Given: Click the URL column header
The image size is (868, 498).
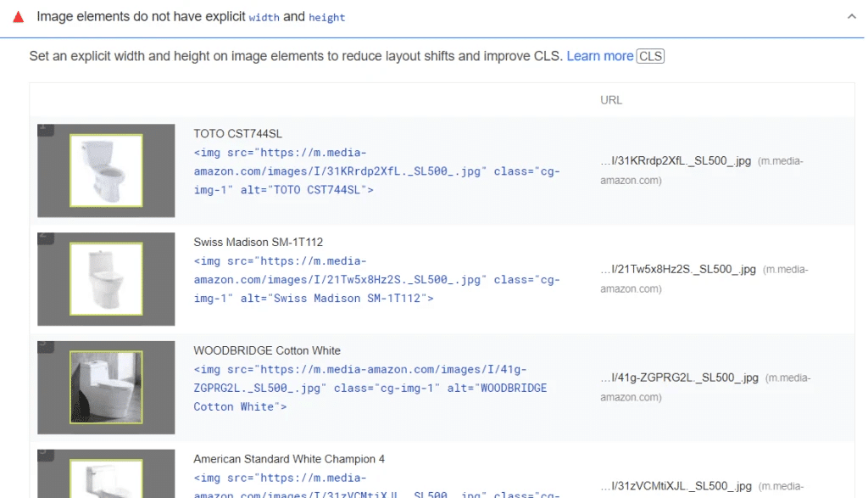Looking at the screenshot, I should pyautogui.click(x=610, y=100).
